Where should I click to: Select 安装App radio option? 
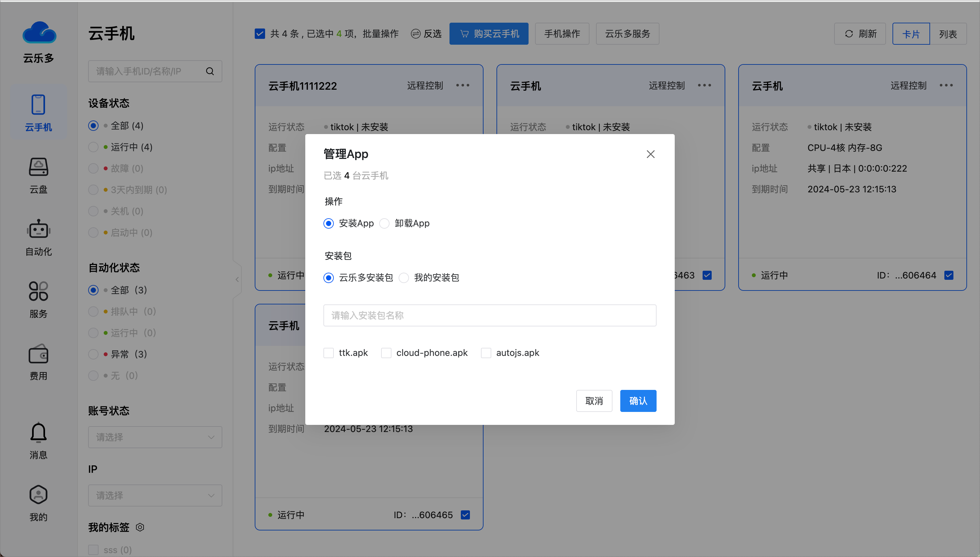click(329, 223)
